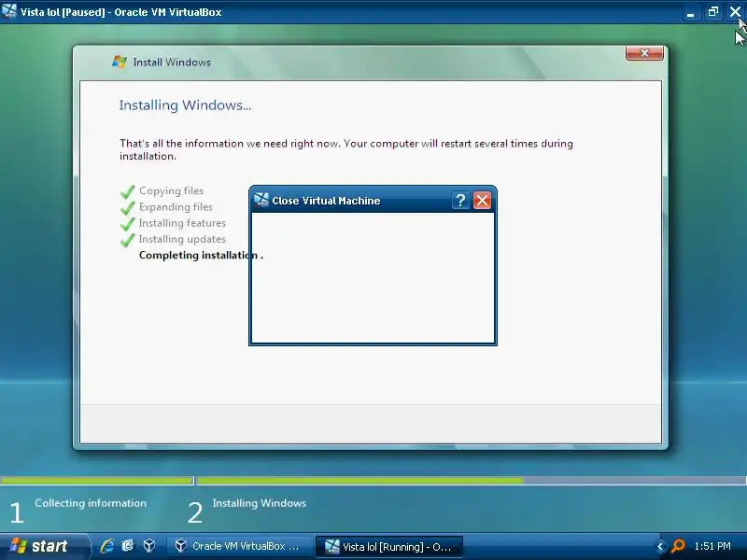Switch to Oracle VM VirtualBox taskbar button

(240, 546)
